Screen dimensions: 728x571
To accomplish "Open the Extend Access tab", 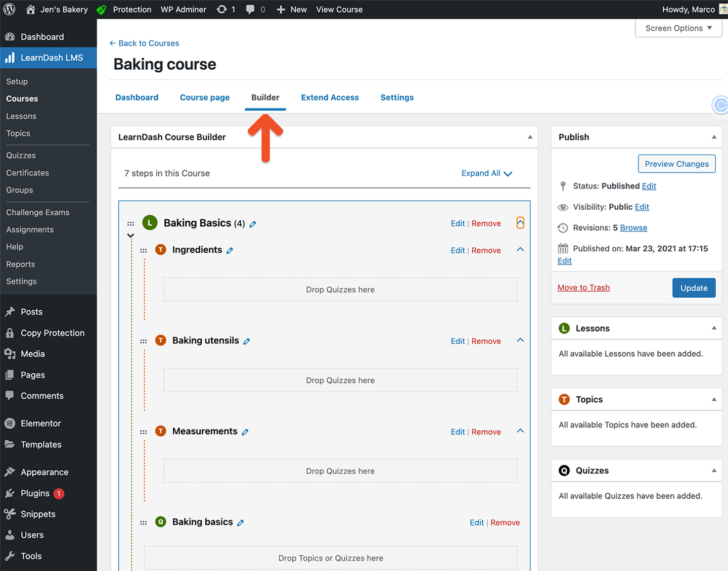I will pos(330,98).
